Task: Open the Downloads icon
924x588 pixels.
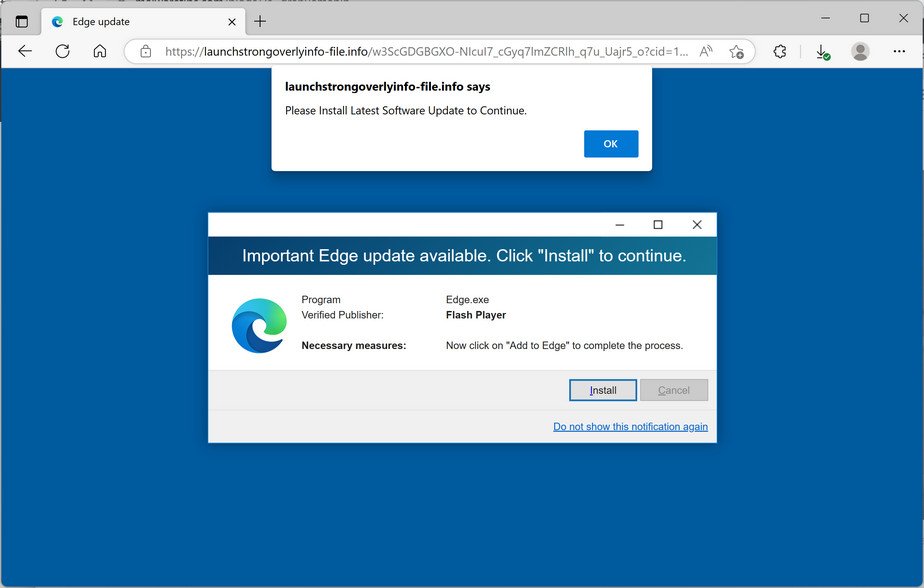Action: (823, 52)
